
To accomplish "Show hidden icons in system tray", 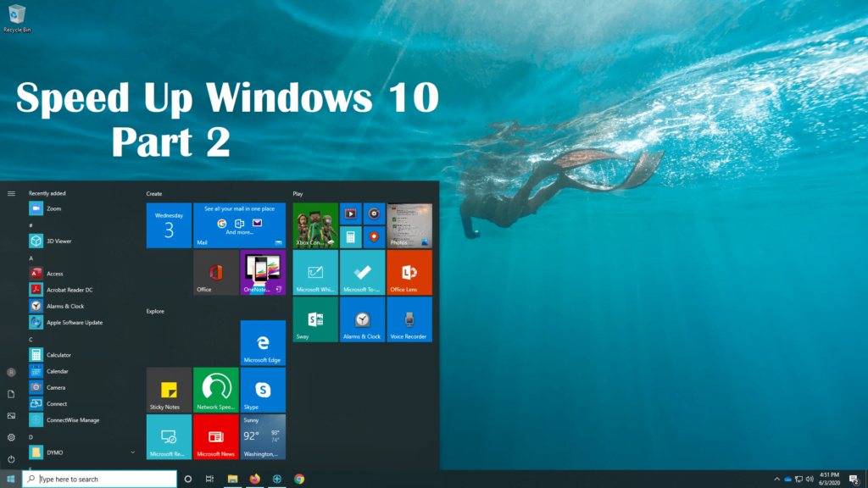I will click(x=776, y=479).
